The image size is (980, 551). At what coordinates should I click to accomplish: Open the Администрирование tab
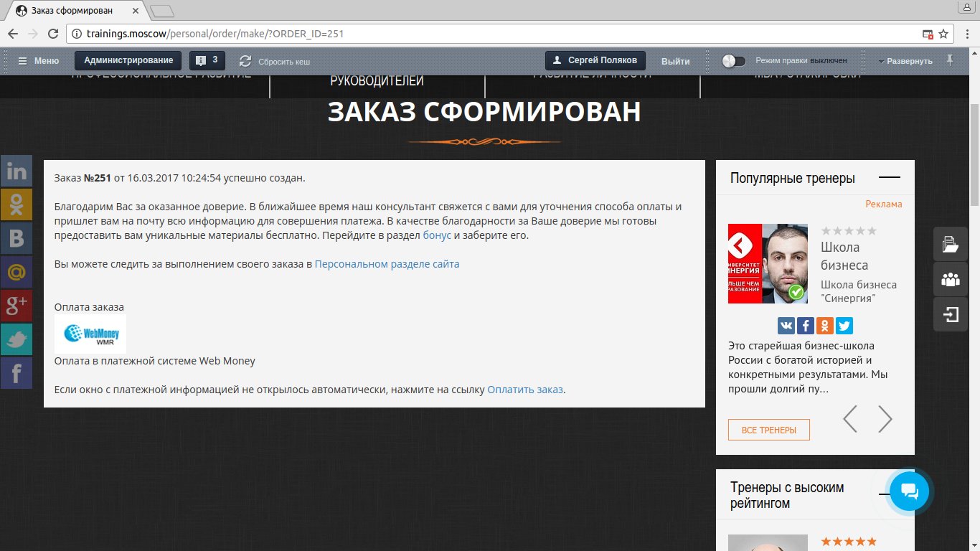click(128, 60)
